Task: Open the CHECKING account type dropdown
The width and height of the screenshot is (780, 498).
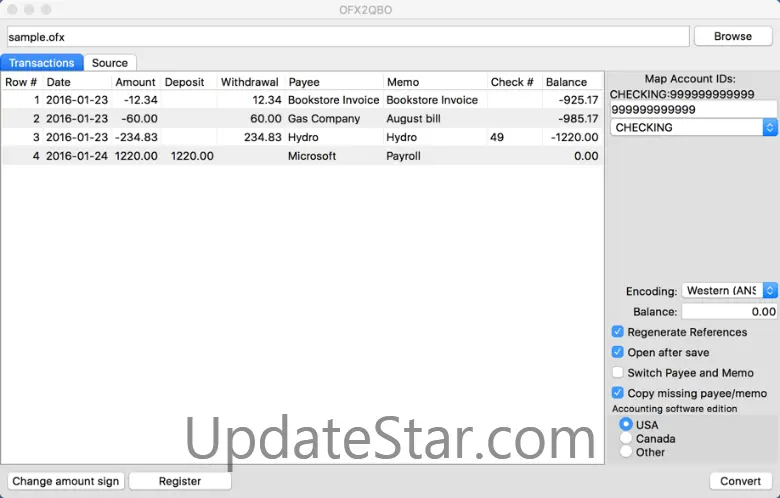Action: [x=693, y=127]
